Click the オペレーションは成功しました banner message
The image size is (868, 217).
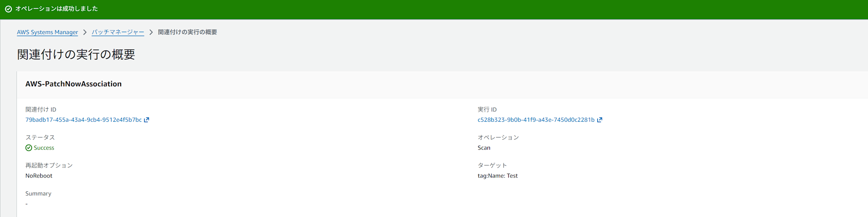[x=56, y=9]
